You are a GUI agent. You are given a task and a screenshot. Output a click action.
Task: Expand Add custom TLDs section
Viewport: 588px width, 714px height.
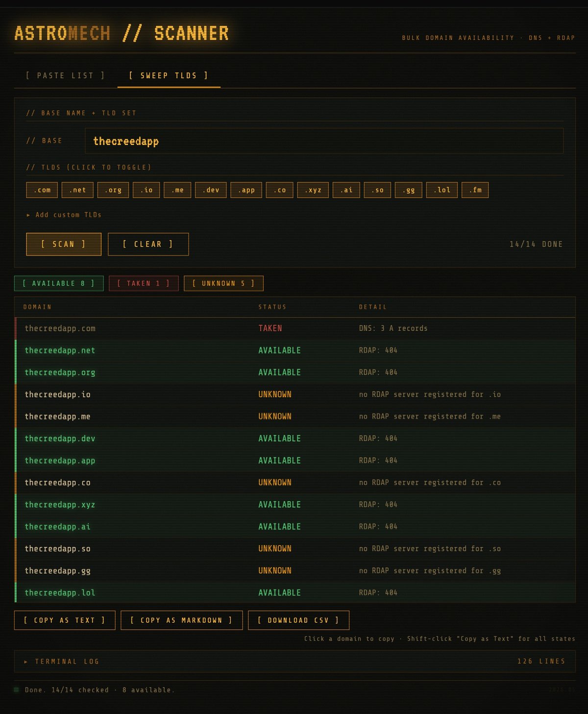click(x=64, y=215)
